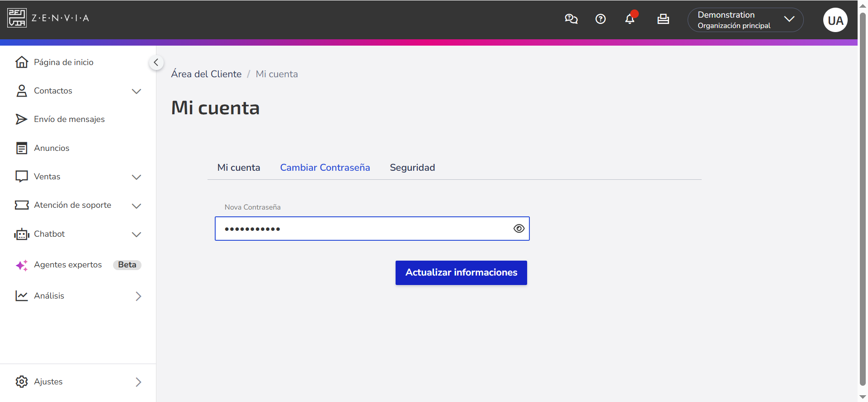Open the Ajustes submenu arrow
Image resolution: width=868 pixels, height=402 pixels.
[138, 382]
